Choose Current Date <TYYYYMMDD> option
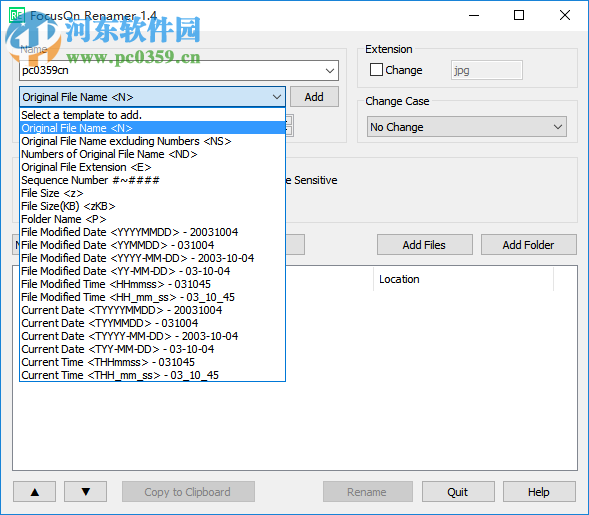The width and height of the screenshot is (589, 515). [153, 310]
